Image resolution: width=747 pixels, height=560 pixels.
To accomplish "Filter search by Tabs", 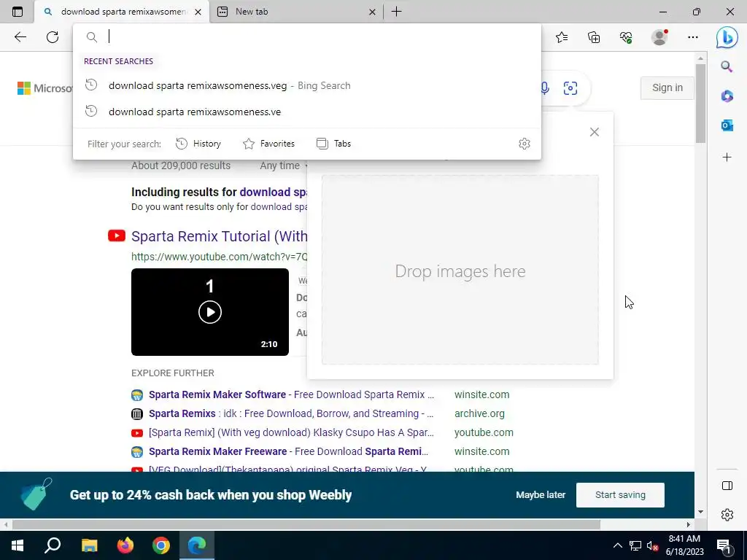I will point(333,144).
